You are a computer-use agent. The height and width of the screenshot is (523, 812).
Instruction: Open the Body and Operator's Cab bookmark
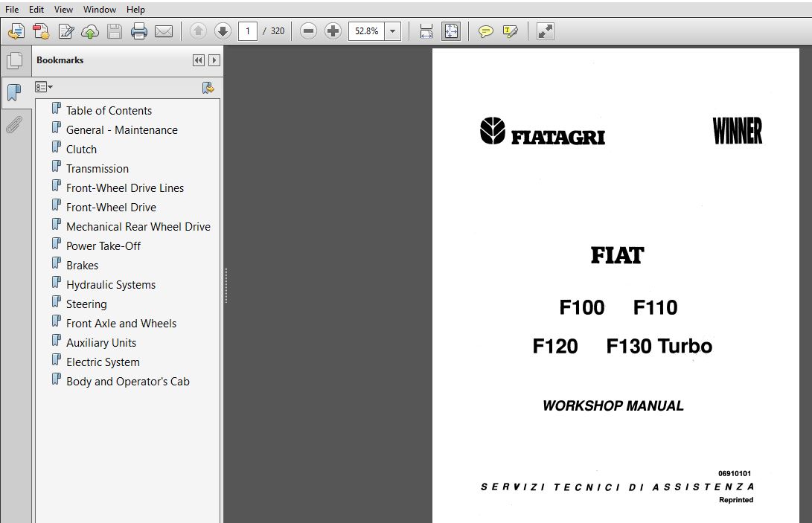click(x=128, y=382)
